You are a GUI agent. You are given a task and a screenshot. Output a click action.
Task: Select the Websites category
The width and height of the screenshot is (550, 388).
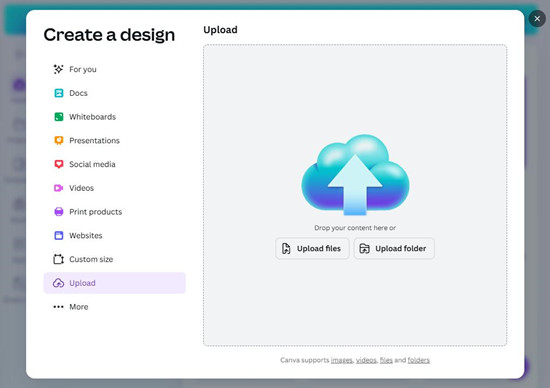tap(114, 235)
